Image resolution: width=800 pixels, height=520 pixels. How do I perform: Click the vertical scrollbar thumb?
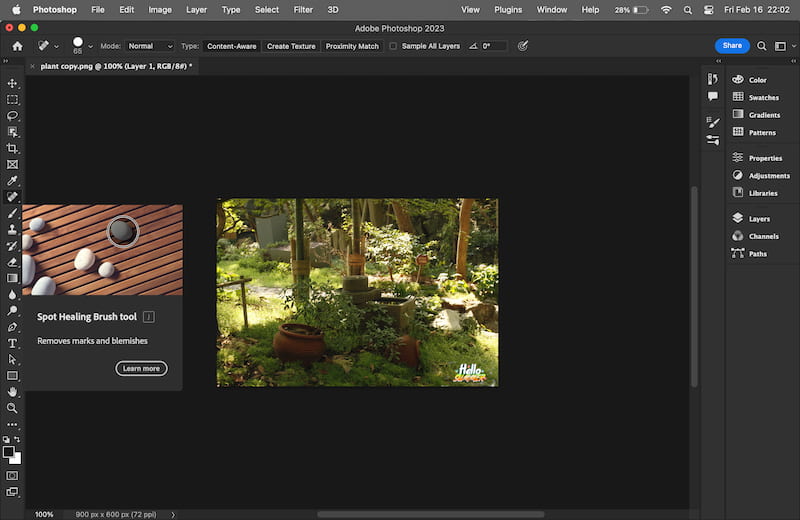(694, 287)
